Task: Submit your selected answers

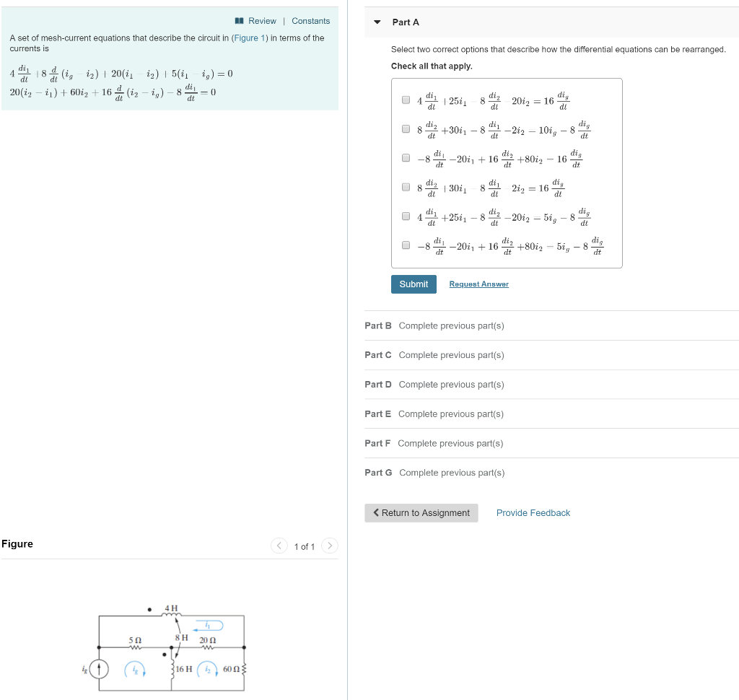Action: (414, 284)
